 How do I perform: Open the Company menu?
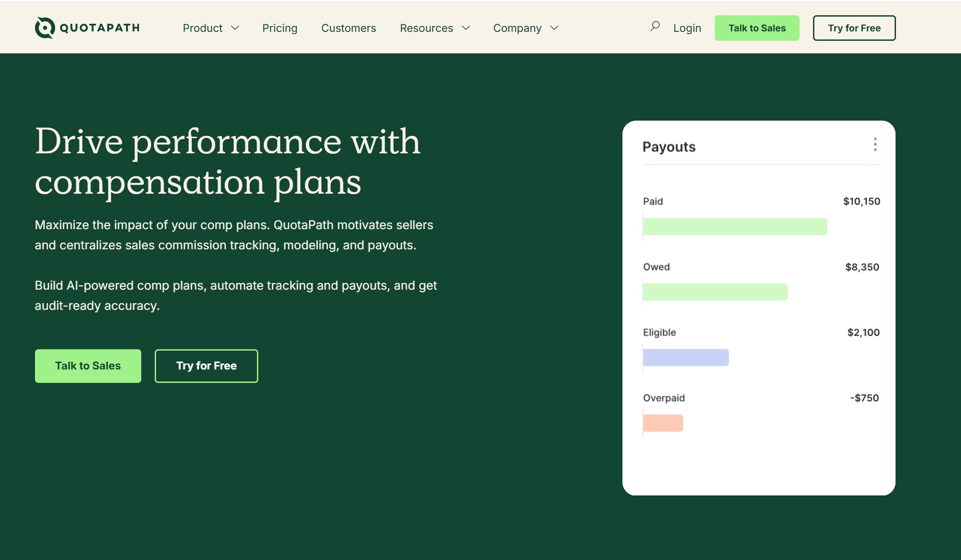(517, 28)
